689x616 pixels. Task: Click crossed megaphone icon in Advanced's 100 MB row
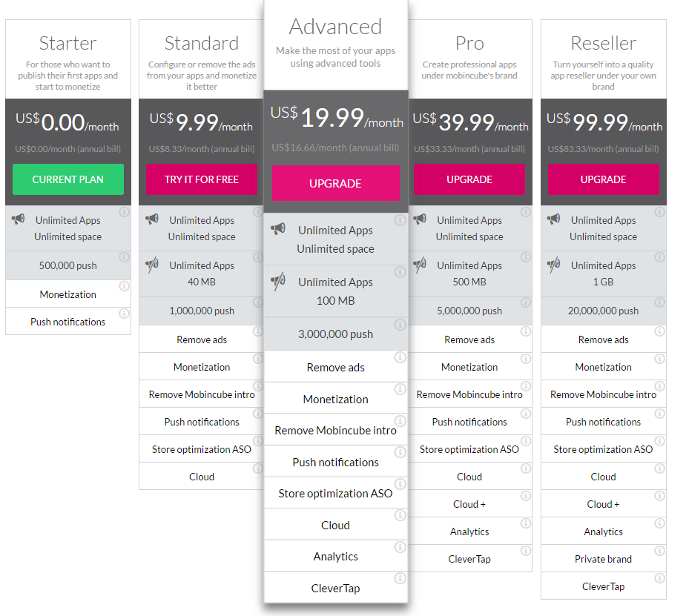[x=278, y=282]
